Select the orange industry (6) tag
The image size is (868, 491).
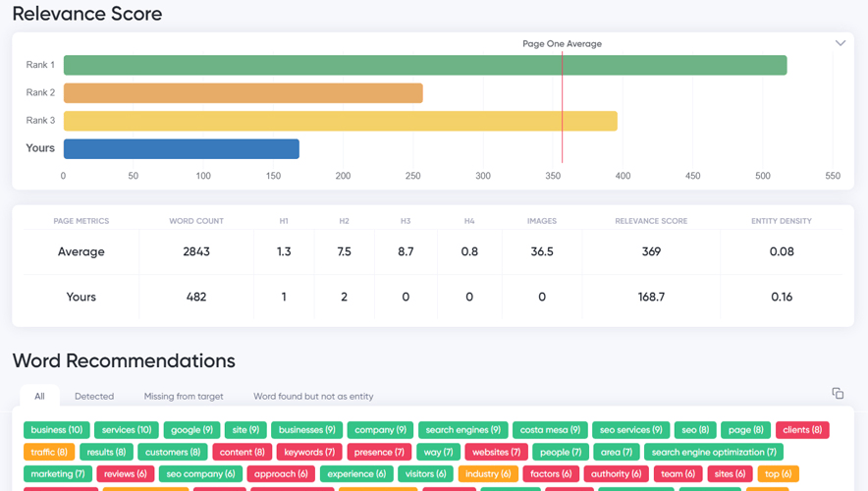(x=488, y=474)
